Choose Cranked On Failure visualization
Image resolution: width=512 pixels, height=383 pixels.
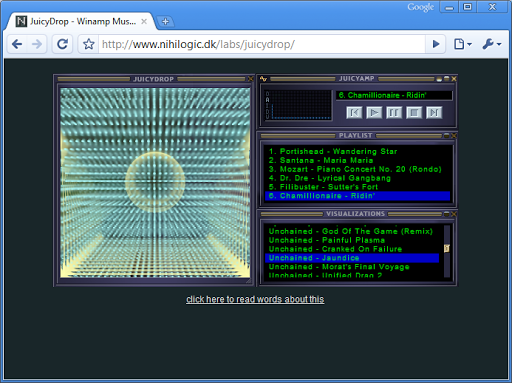pos(352,249)
